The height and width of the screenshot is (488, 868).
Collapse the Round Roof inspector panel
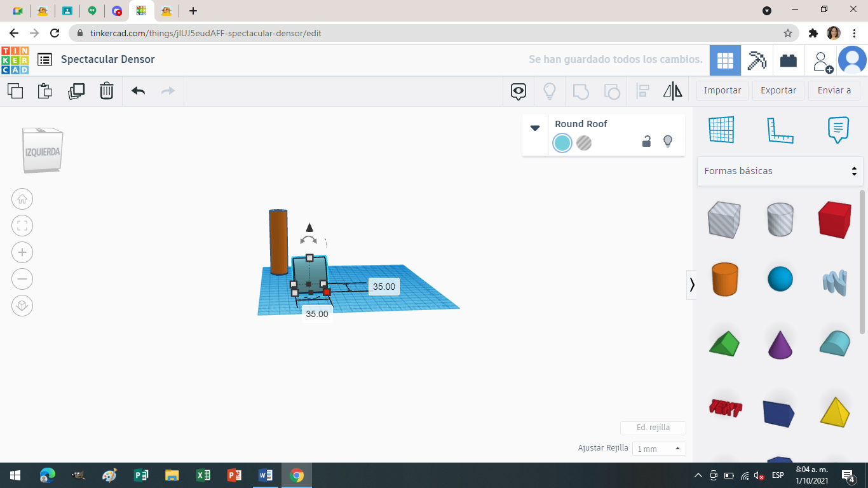pyautogui.click(x=535, y=128)
